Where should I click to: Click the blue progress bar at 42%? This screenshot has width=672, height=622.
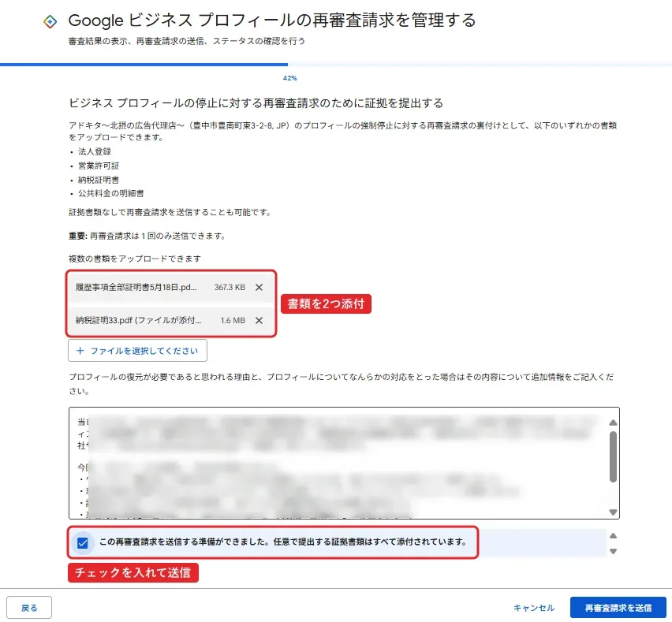coord(144,65)
